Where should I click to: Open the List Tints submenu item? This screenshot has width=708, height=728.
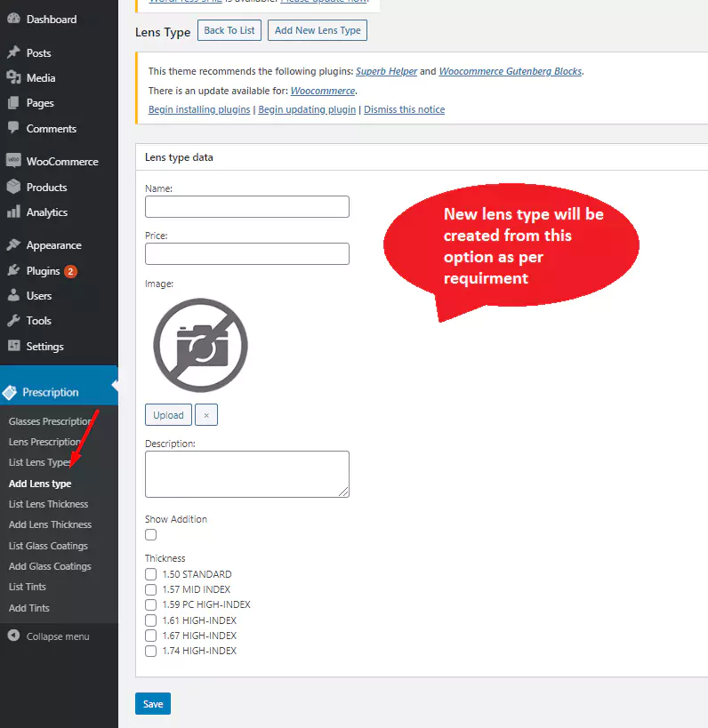tap(28, 587)
